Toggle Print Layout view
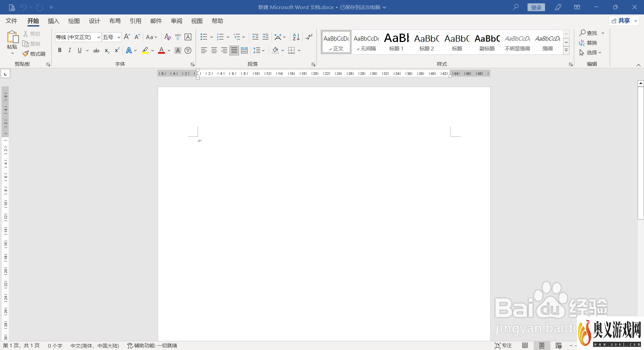The image size is (644, 350). pyautogui.click(x=542, y=345)
